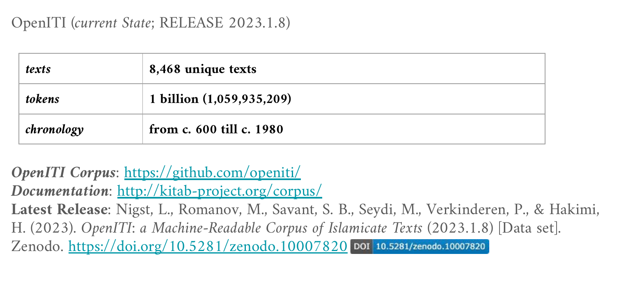This screenshot has width=644, height=297.
Task: Click the OpenITI RELEASE 2023.1.8 heading
Action: click(x=151, y=23)
